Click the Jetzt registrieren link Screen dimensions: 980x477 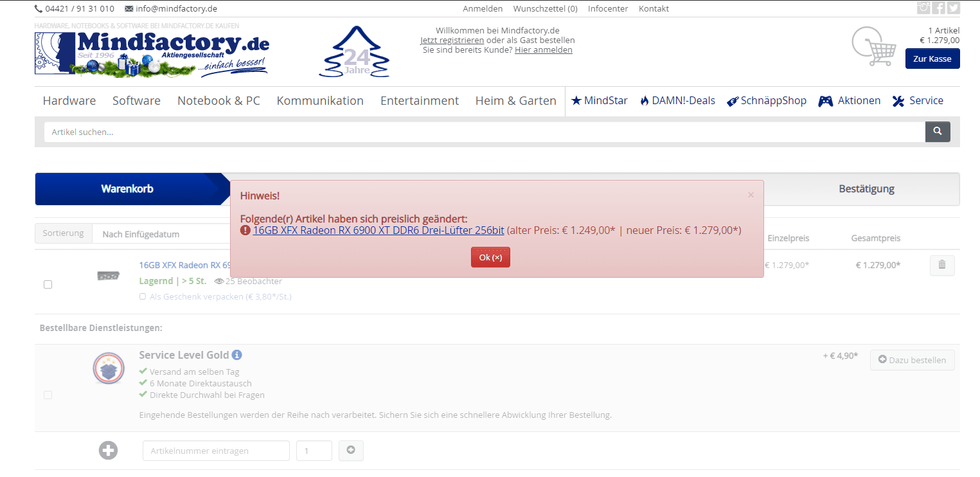[x=452, y=40]
